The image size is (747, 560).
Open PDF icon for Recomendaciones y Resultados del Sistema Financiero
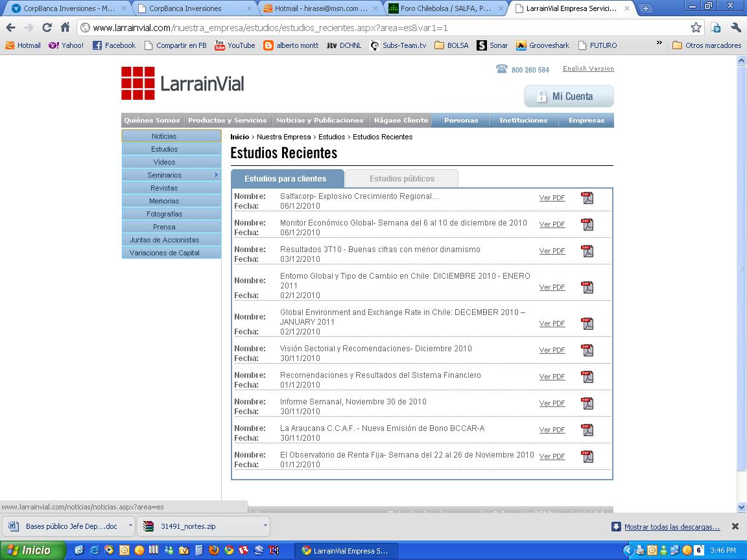click(587, 377)
